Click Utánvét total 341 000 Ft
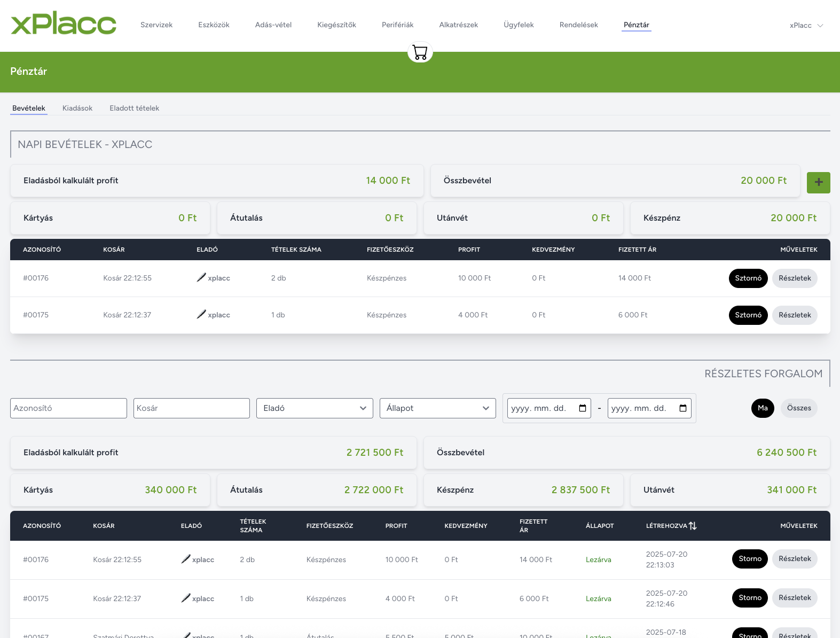840x638 pixels. coord(792,490)
